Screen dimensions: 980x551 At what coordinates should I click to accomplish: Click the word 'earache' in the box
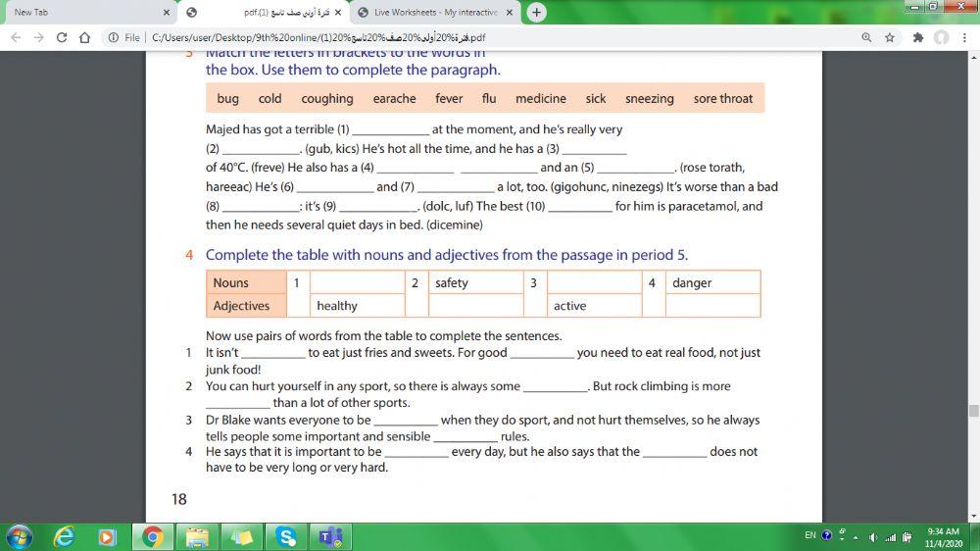pyautogui.click(x=394, y=99)
